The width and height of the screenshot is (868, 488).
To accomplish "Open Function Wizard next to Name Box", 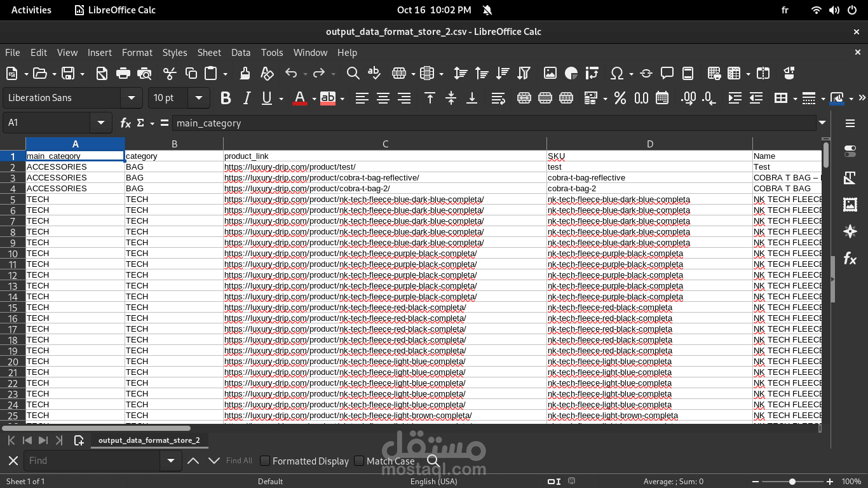I will [x=126, y=123].
